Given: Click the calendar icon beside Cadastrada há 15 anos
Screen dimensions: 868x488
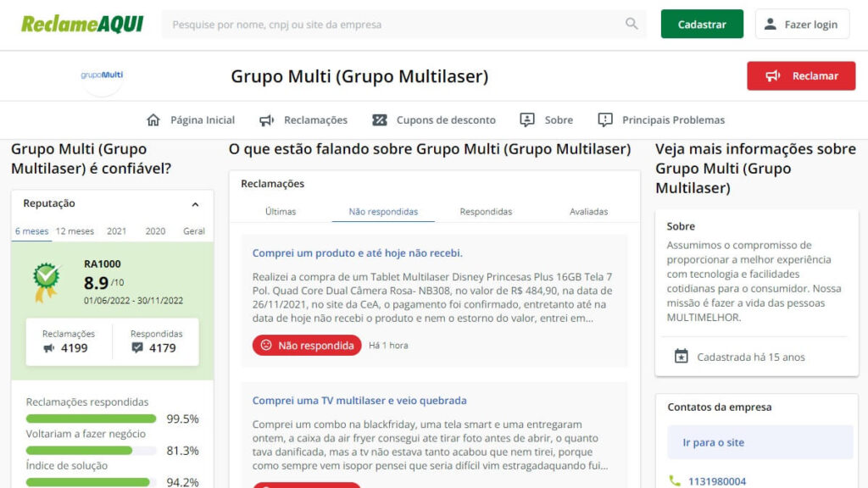Looking at the screenshot, I should (681, 357).
